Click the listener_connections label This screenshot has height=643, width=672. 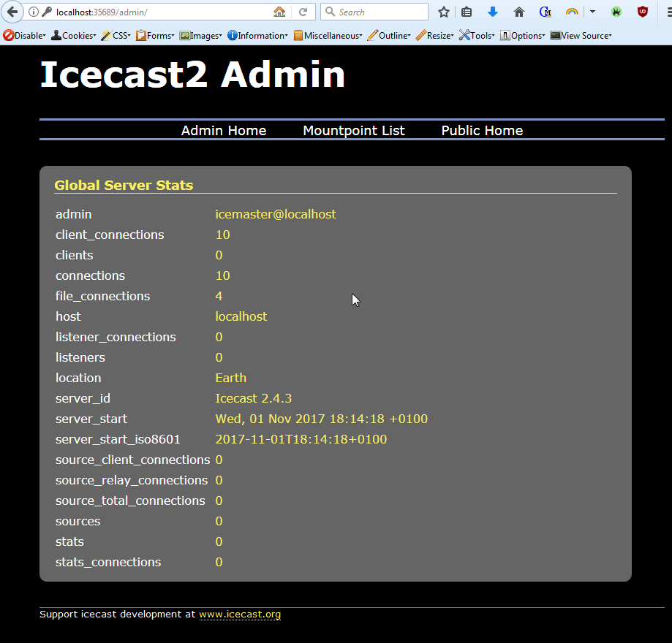pos(116,337)
